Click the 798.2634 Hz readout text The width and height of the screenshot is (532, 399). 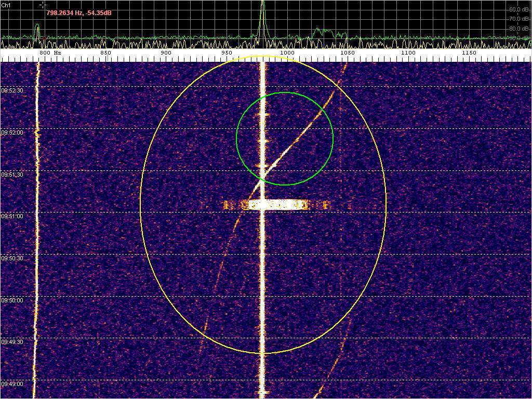79,12
